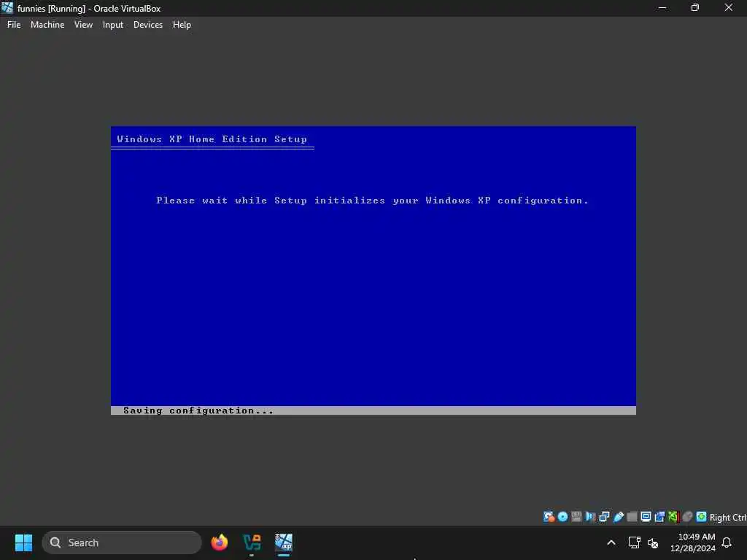The width and height of the screenshot is (747, 560).
Task: Click the gray mouse integration status icon
Action: tap(687, 517)
